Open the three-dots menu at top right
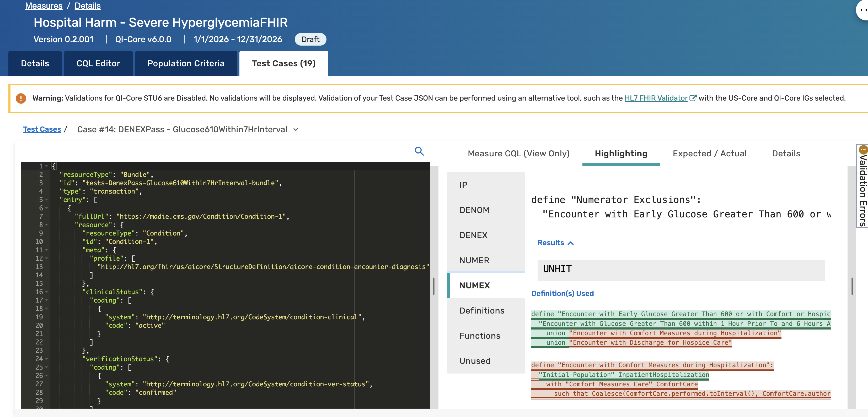Image resolution: width=868 pixels, height=417 pixels. point(863,10)
